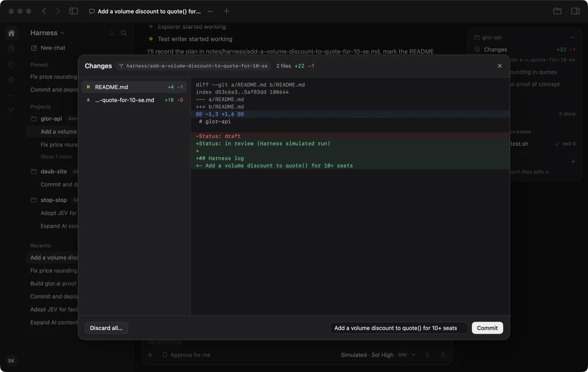This screenshot has width=588, height=372.
Task: Click the removed Status: draft line
Action: click(x=350, y=136)
